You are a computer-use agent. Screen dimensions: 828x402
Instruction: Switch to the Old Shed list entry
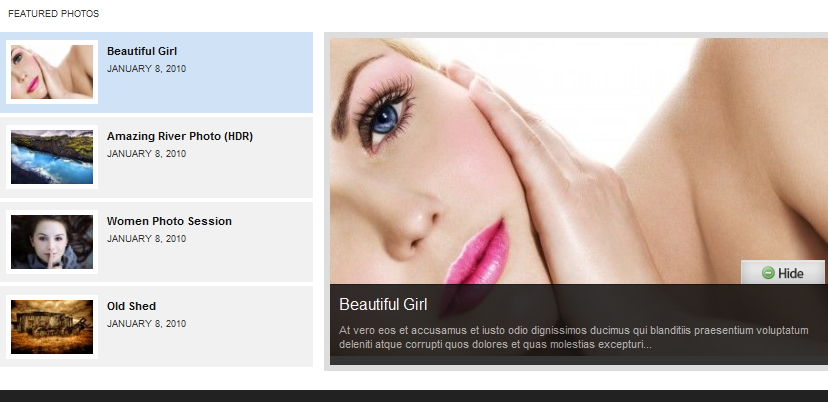click(156, 328)
